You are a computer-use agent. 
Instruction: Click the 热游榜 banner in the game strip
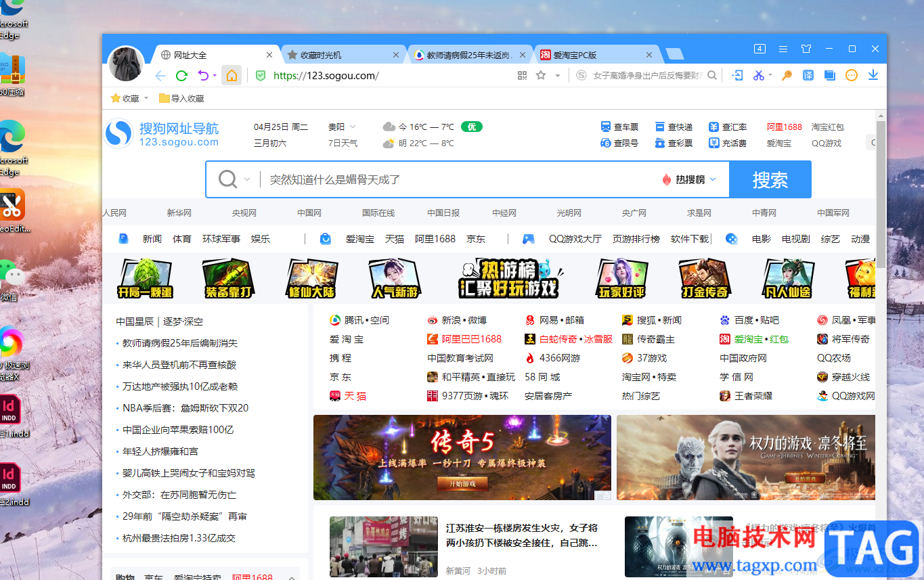click(512, 278)
